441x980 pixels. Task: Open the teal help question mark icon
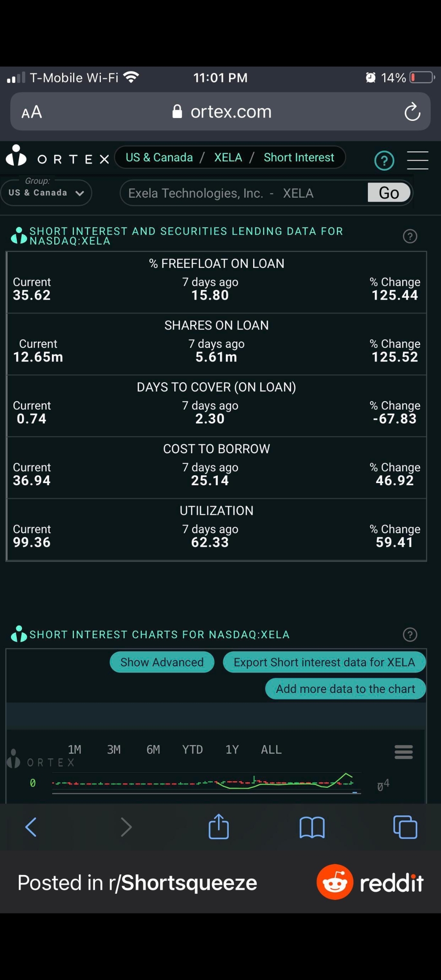[x=384, y=160]
